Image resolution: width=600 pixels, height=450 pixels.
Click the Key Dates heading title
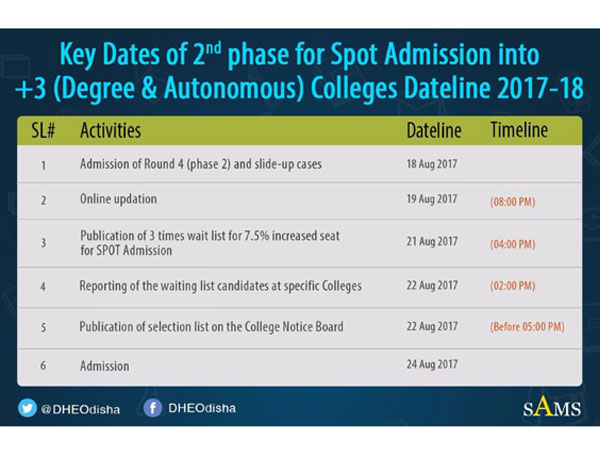click(x=300, y=70)
